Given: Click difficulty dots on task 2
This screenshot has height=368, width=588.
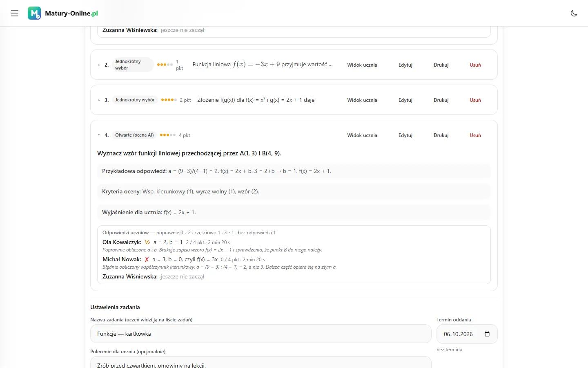Looking at the screenshot, I should (x=165, y=65).
